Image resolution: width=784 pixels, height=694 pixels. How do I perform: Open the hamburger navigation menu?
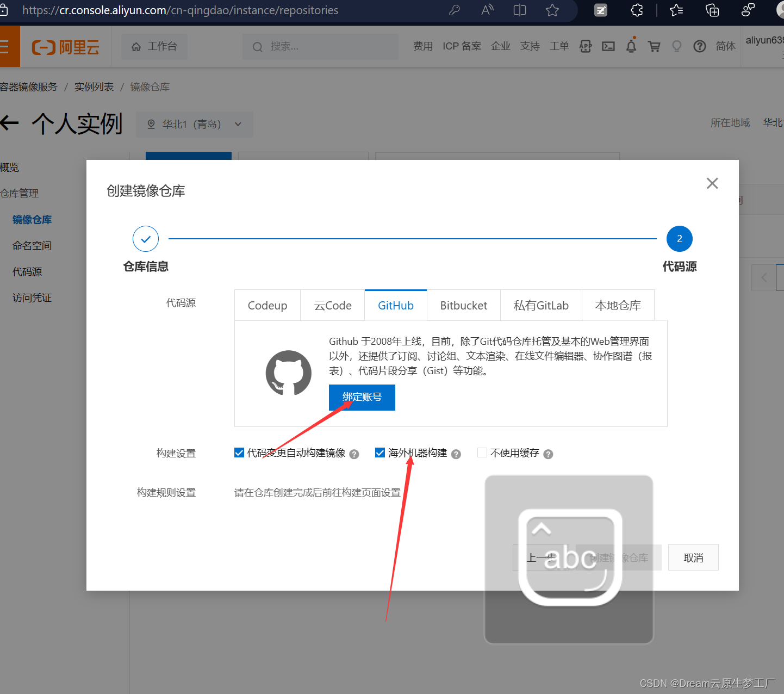click(x=5, y=47)
